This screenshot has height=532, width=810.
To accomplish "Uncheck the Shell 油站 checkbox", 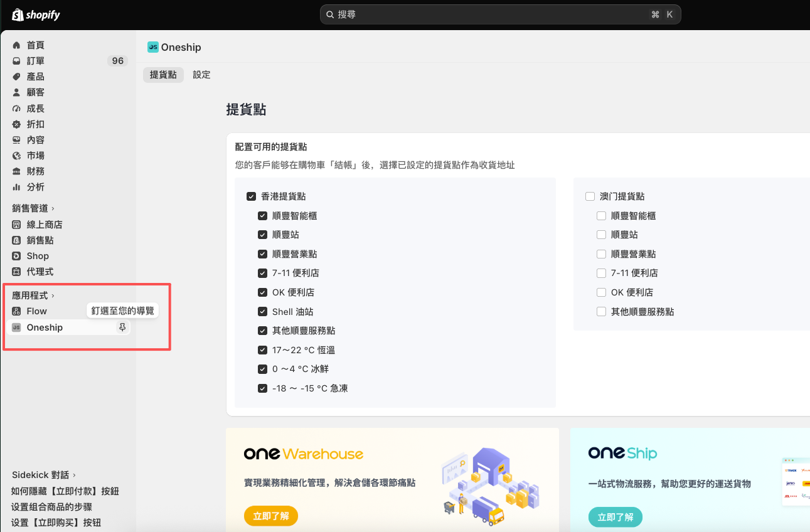I will (263, 312).
